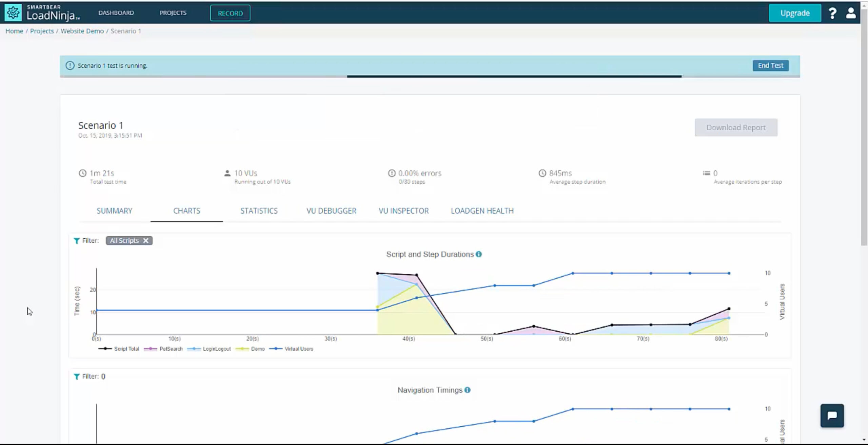
Task: Open the chat bubble in bottom corner
Action: pyautogui.click(x=832, y=415)
